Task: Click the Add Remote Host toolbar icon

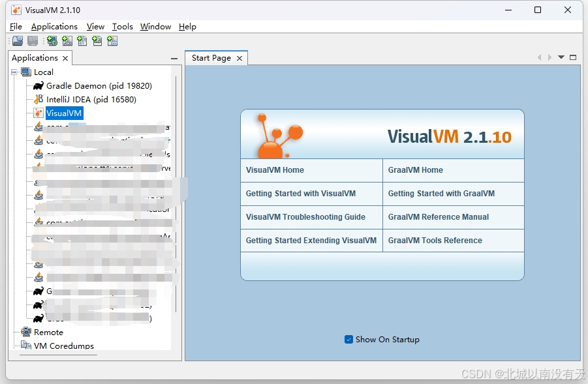Action: 52,41
